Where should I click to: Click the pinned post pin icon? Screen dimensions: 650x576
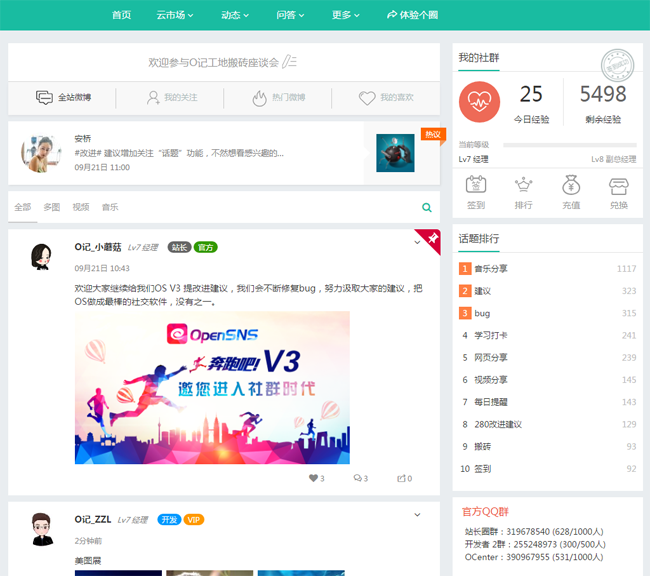click(433, 238)
